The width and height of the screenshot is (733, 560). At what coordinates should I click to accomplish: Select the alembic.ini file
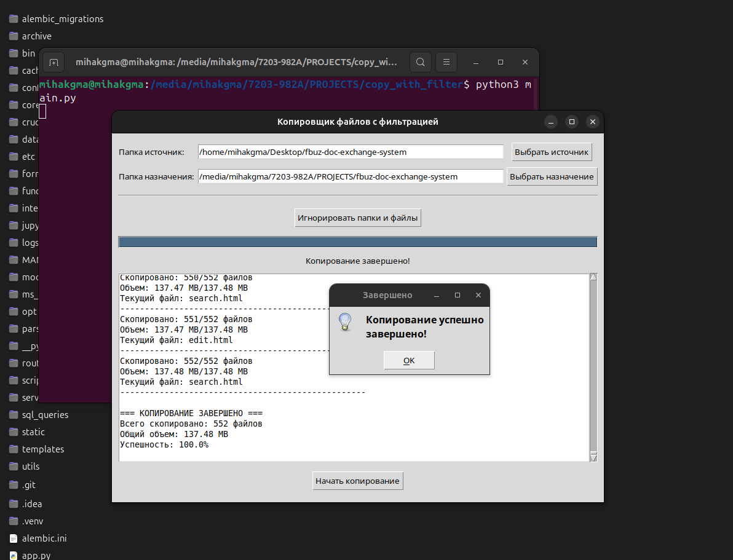click(x=38, y=538)
